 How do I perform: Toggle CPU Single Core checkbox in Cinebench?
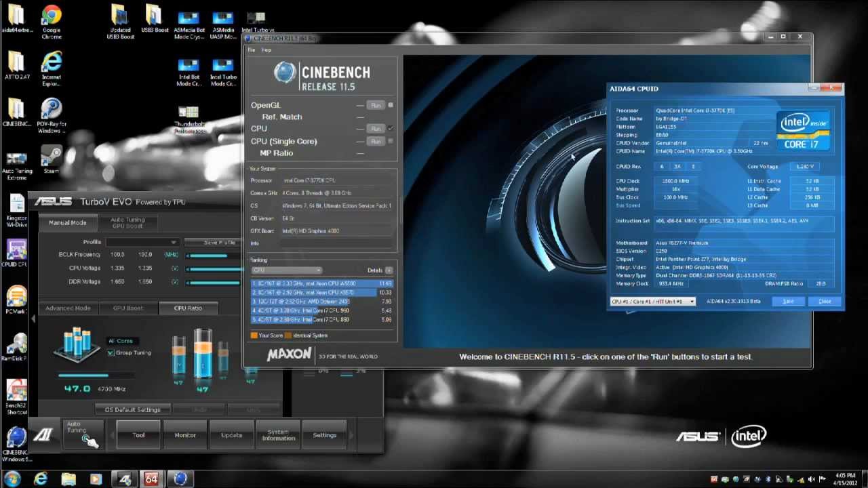391,141
